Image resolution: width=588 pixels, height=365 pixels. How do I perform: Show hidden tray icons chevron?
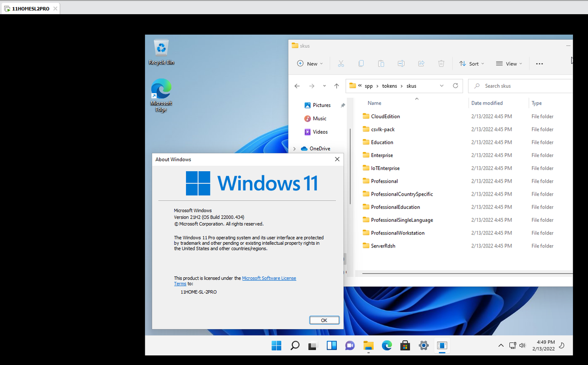pyautogui.click(x=501, y=345)
